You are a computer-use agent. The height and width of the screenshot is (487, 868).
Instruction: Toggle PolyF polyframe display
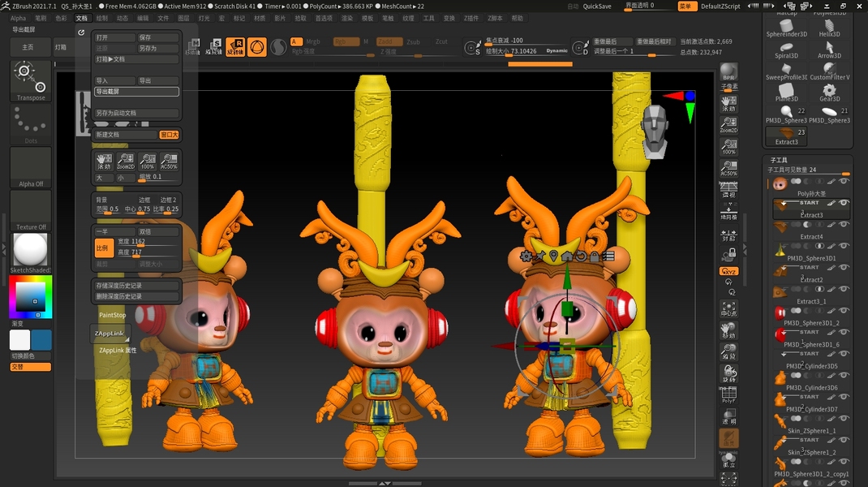(728, 395)
